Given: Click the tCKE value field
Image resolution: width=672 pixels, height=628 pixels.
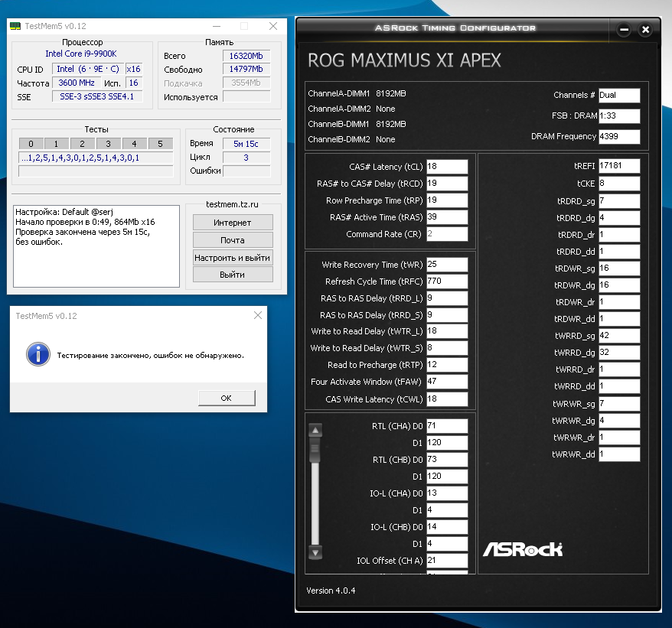Looking at the screenshot, I should click(619, 184).
